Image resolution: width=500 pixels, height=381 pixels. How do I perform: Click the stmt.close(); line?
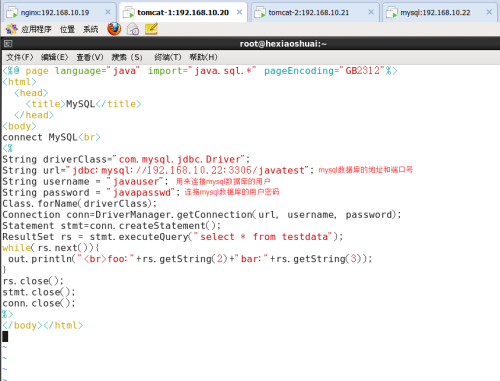click(x=39, y=292)
